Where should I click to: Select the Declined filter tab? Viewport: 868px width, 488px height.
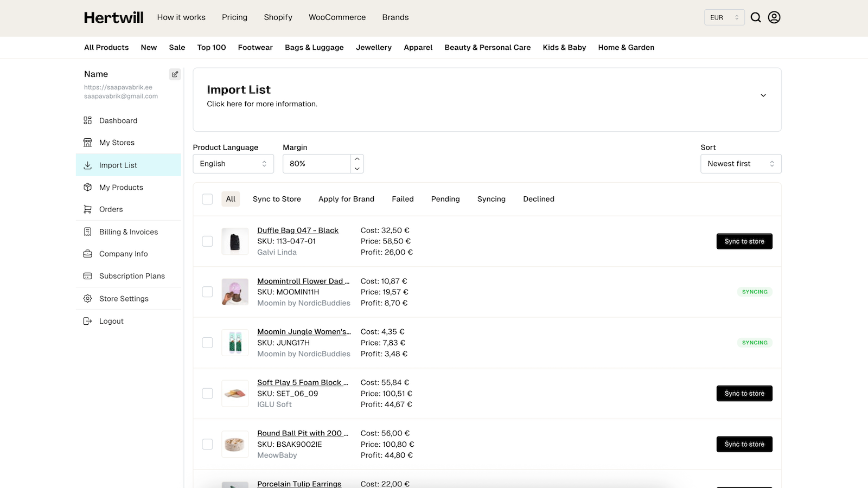pos(539,199)
